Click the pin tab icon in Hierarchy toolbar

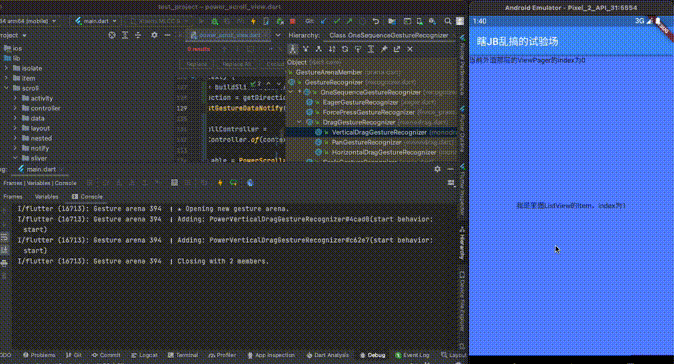(384, 49)
